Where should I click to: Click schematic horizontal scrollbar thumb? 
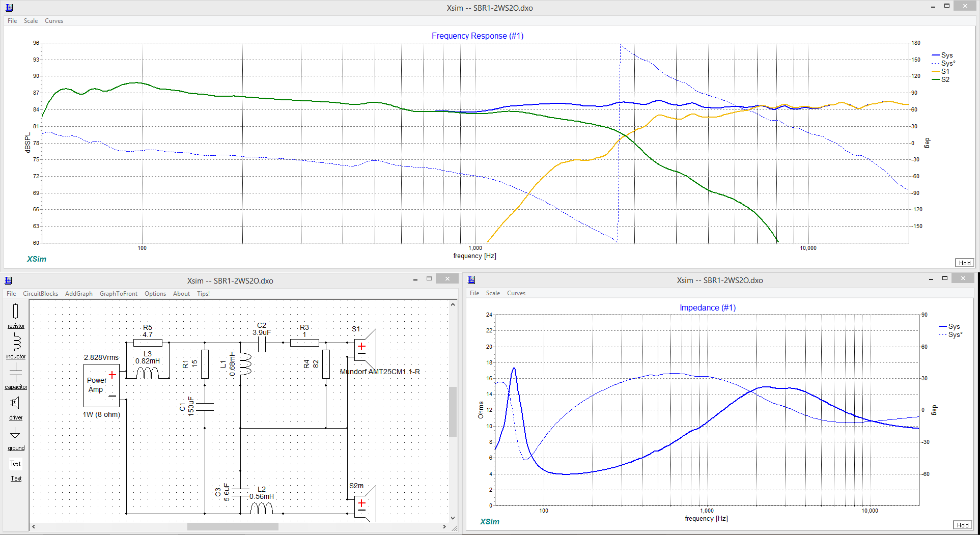(233, 527)
